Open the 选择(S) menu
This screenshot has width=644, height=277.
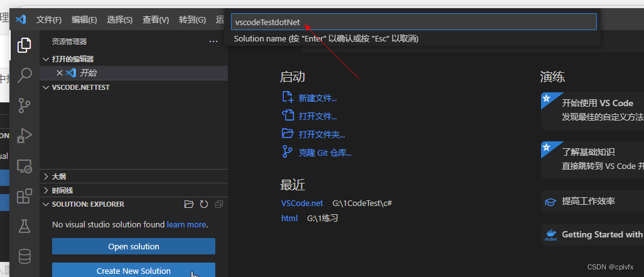(120, 19)
